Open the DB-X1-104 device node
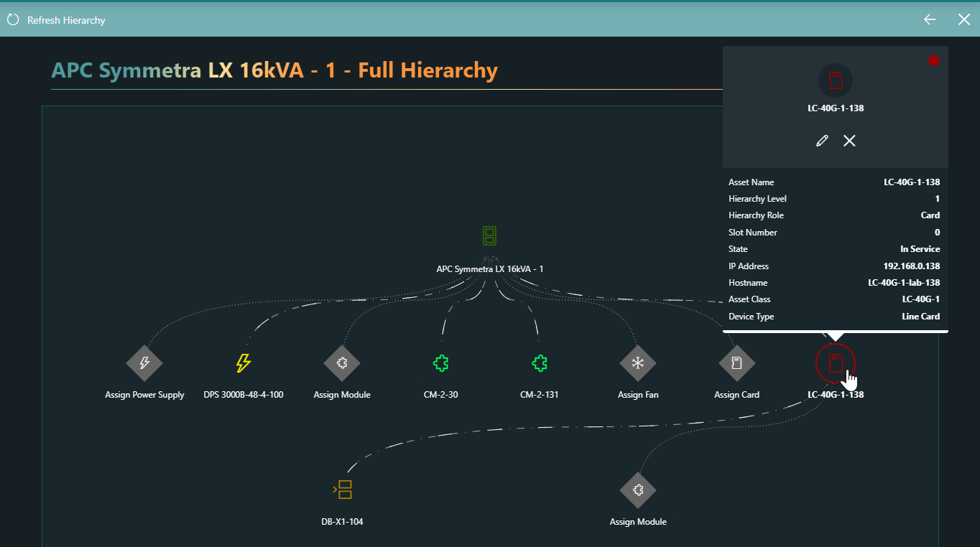 pos(343,490)
